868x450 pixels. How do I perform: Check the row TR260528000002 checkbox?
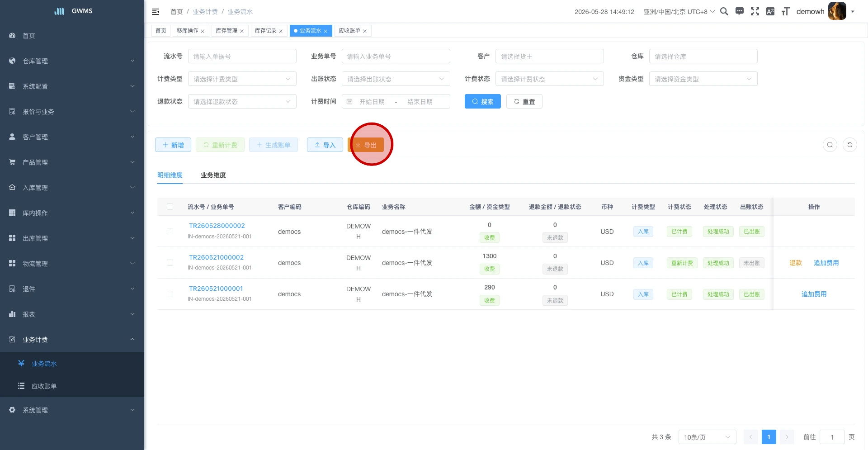170,231
